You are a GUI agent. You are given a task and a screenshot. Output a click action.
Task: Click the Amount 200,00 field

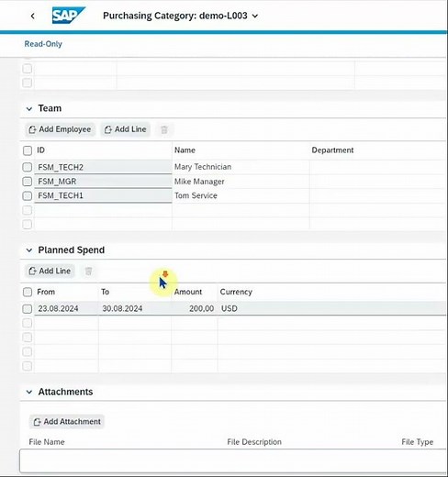point(195,308)
